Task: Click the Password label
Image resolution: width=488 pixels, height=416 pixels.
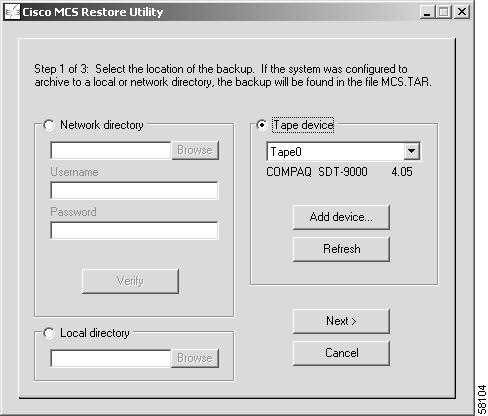Action: tap(73, 212)
